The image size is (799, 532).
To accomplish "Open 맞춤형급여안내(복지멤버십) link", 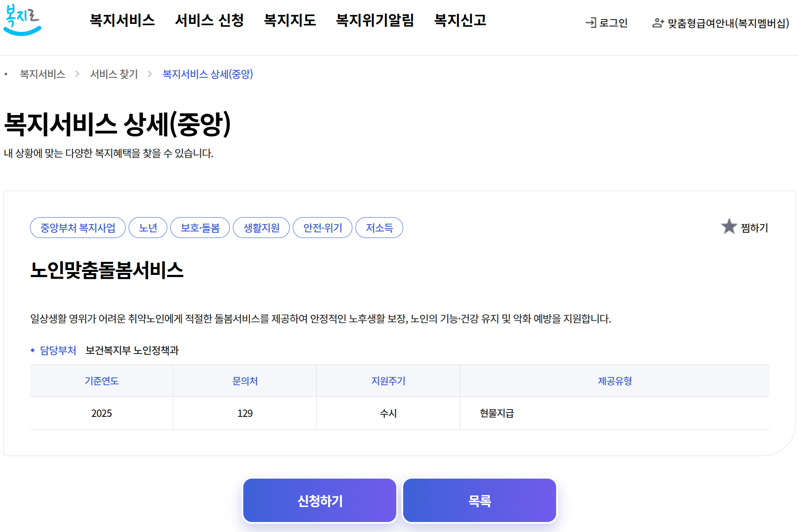I will pos(728,23).
